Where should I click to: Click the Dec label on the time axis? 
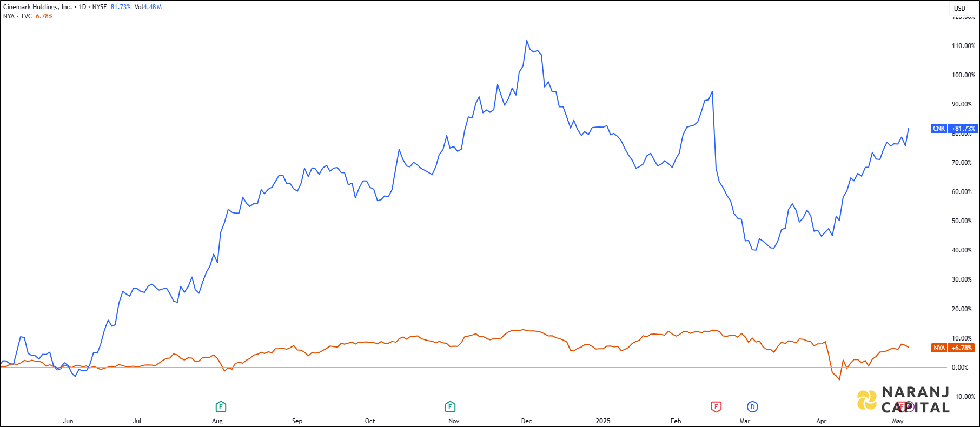click(x=526, y=421)
